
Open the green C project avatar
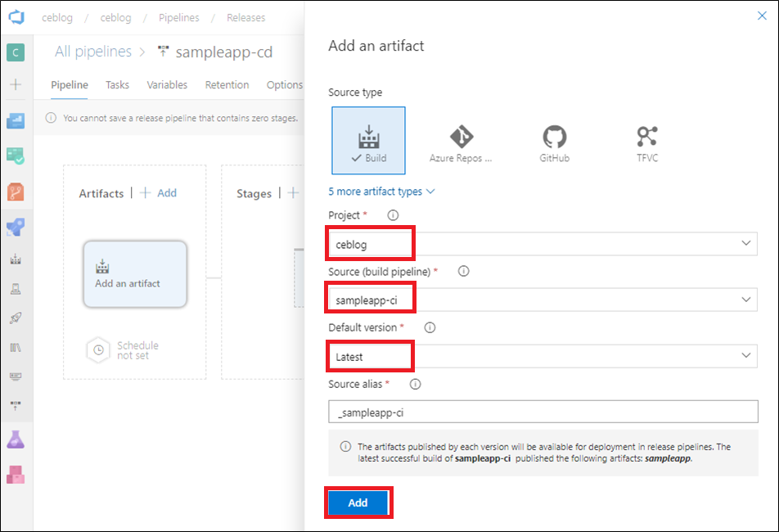click(16, 52)
